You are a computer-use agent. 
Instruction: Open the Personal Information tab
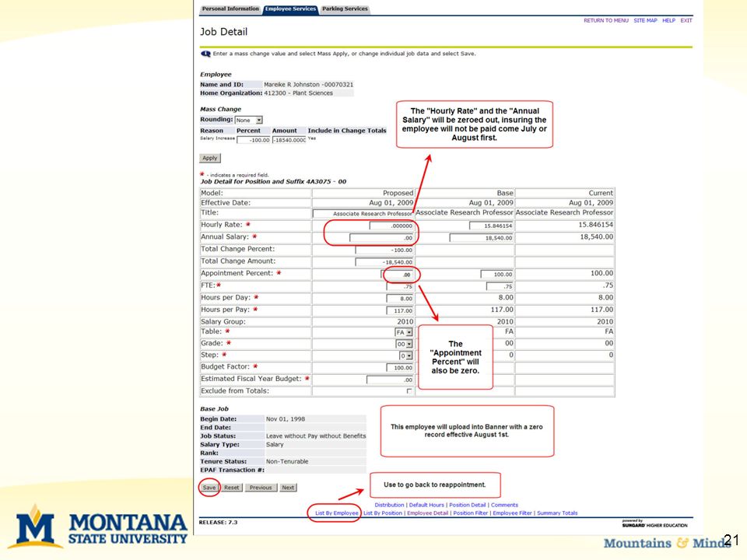230,9
